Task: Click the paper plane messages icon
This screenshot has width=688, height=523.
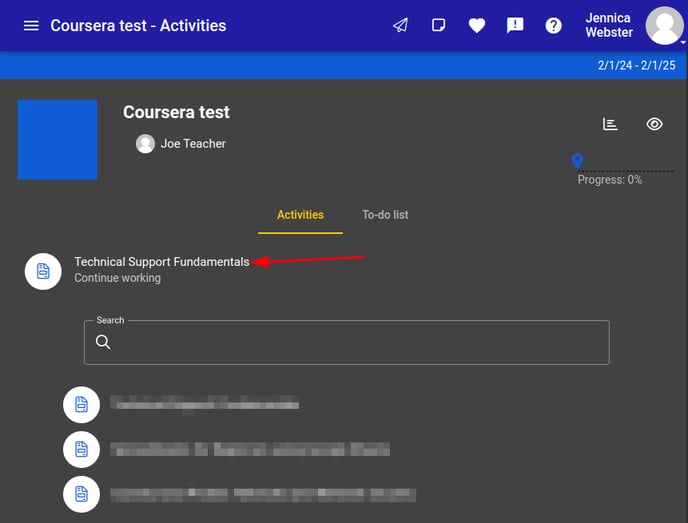Action: pyautogui.click(x=400, y=25)
